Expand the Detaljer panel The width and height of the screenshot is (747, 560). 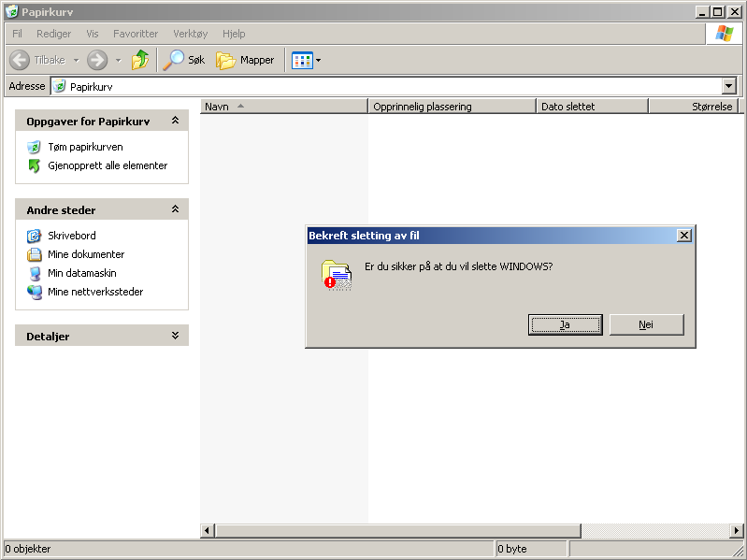[176, 336]
